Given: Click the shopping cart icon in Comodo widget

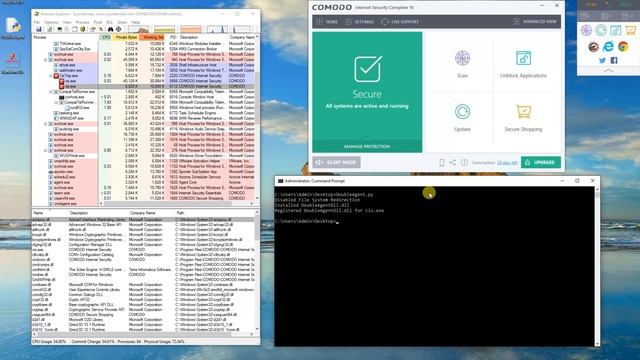Looking at the screenshot, I should pyautogui.click(x=631, y=30).
